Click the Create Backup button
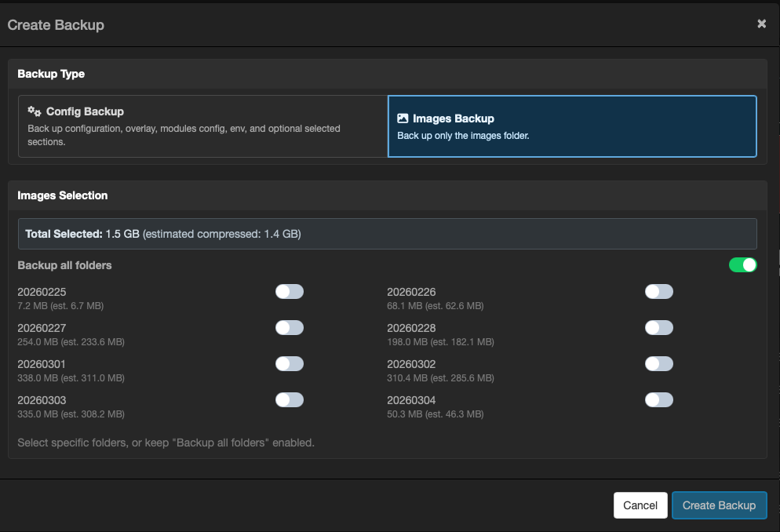Image resolution: width=780 pixels, height=532 pixels. [x=719, y=505]
